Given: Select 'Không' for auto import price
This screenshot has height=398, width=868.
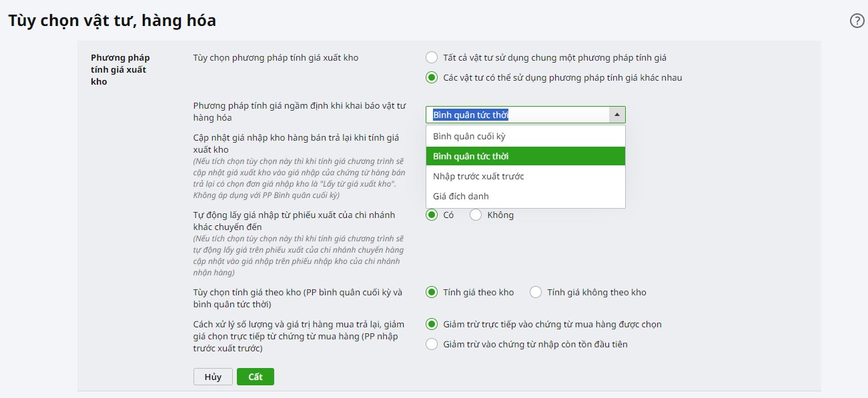Looking at the screenshot, I should 476,215.
